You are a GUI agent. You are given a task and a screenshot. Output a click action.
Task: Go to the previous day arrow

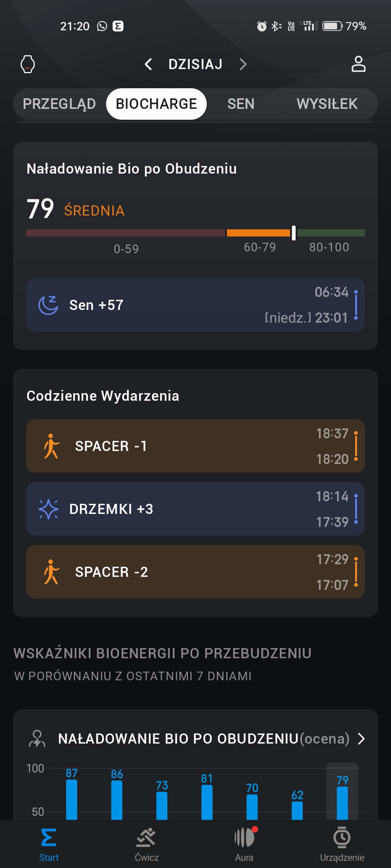click(148, 64)
